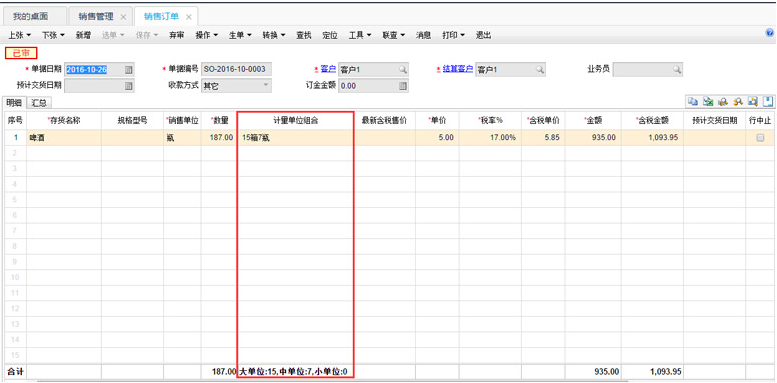
Task: Click the calendar icon beside 预计交货日期
Action: (x=128, y=86)
